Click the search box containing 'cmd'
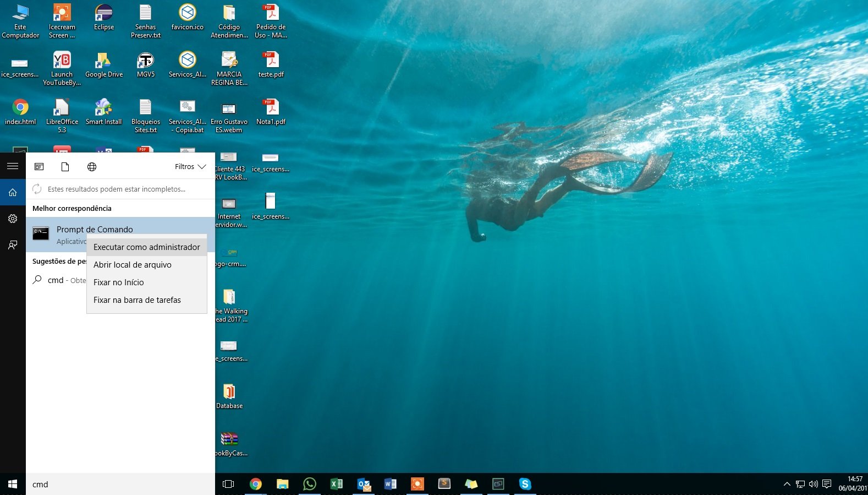868x495 pixels. (120, 485)
